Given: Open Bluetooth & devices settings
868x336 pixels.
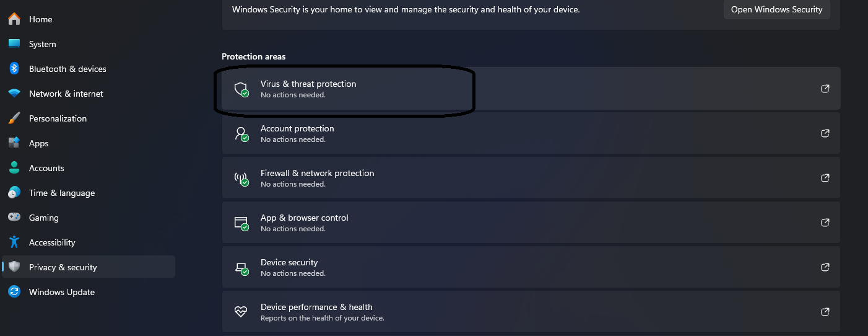Looking at the screenshot, I should (x=67, y=69).
